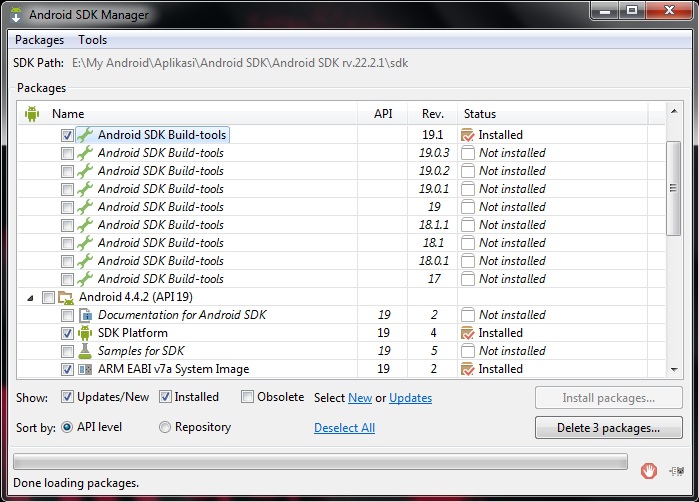The height and width of the screenshot is (502, 699).
Task: Check the Build-tools 19.0.3 checkbox
Action: tap(67, 153)
